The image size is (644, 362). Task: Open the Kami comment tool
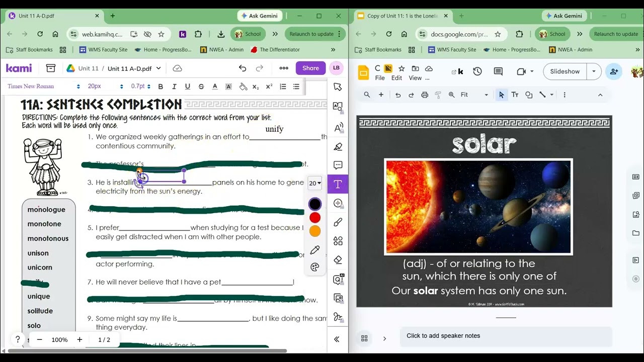[x=338, y=165]
